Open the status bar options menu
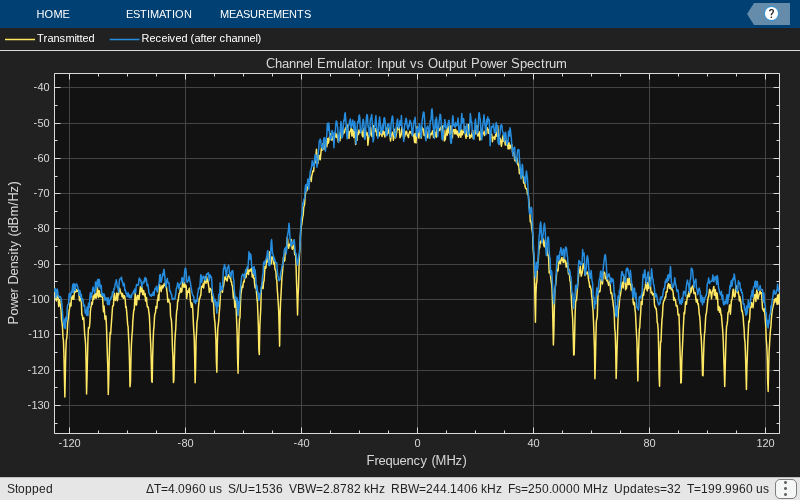Image resolution: width=800 pixels, height=500 pixels. click(785, 489)
